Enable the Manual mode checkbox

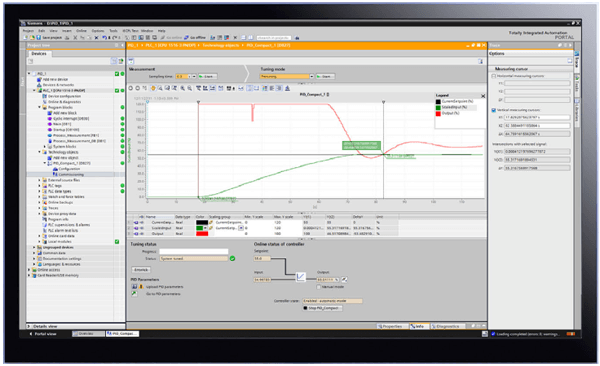[318, 287]
